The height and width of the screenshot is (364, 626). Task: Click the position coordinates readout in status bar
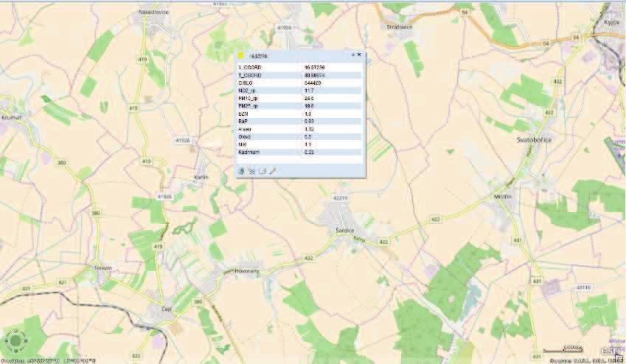[48, 361]
